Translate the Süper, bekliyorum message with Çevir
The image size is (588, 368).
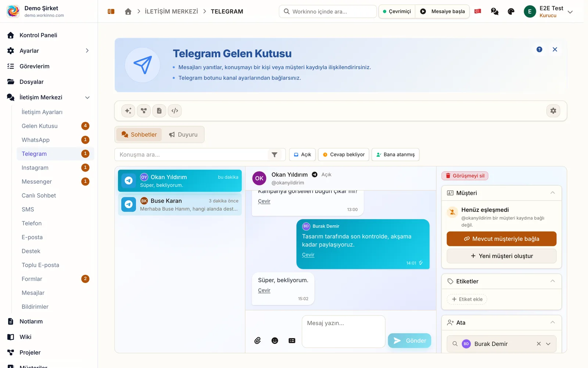pyautogui.click(x=264, y=290)
